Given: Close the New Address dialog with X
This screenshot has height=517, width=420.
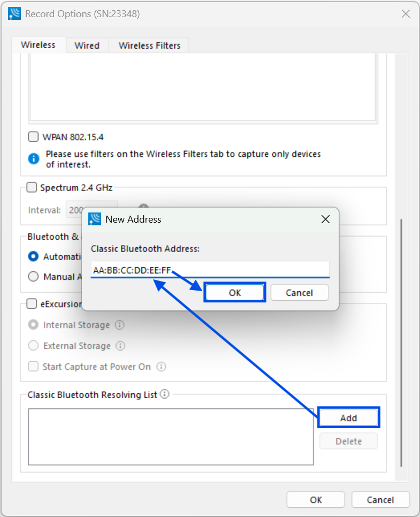Looking at the screenshot, I should [x=325, y=219].
